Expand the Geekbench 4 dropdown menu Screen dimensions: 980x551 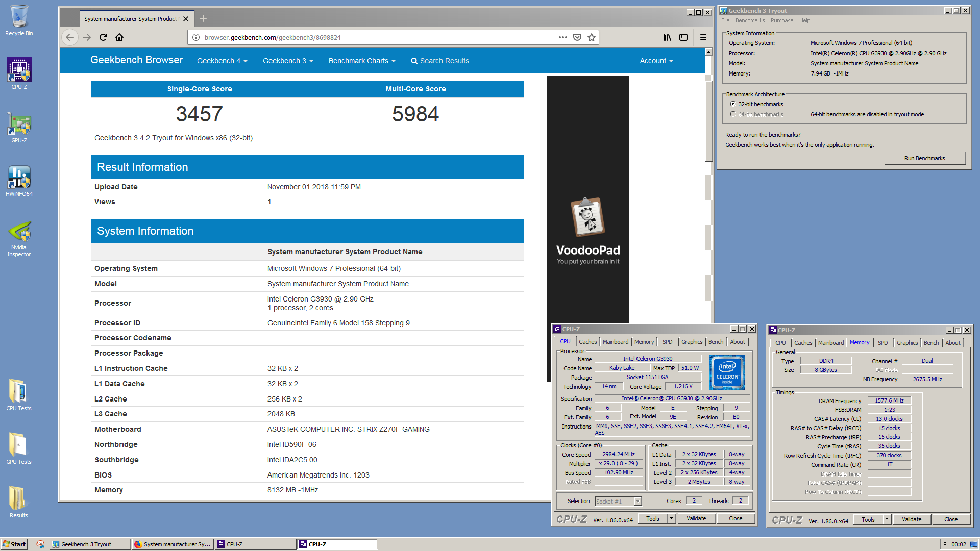pos(222,61)
